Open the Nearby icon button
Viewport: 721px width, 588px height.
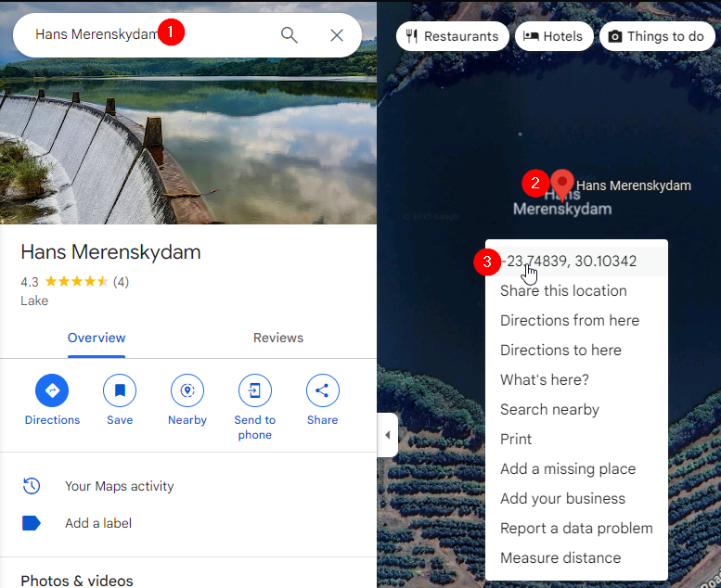pyautogui.click(x=187, y=390)
